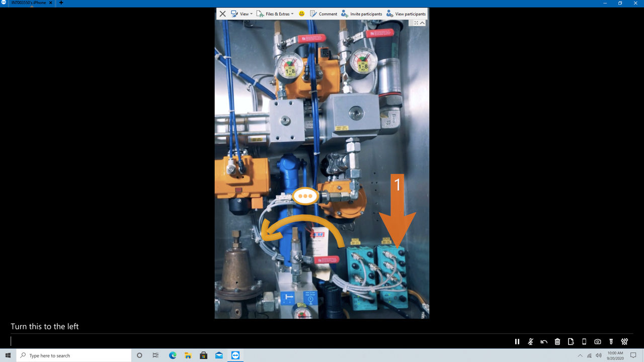Toggle the microphone mute icon
644x362 pixels.
coord(530,341)
